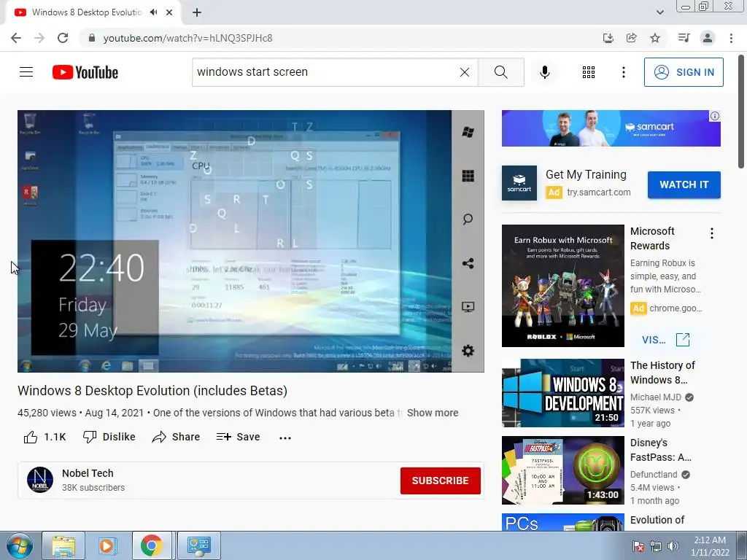Click the magnifier search button
Screen dimensions: 747x560
pos(500,72)
